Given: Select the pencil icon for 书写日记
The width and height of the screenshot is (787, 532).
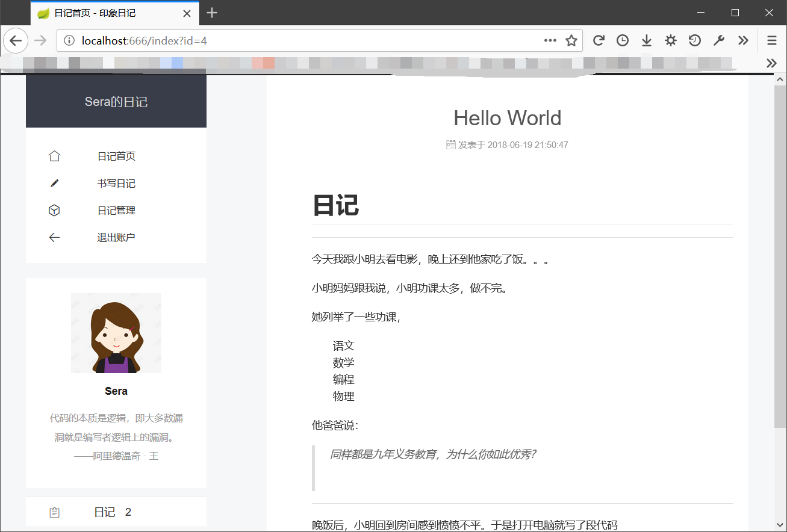Looking at the screenshot, I should click(54, 183).
